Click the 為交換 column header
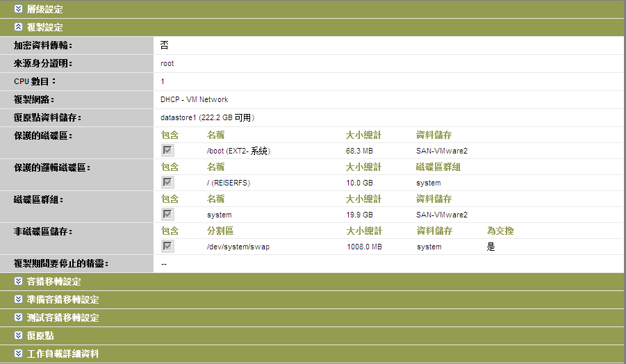 click(x=500, y=231)
